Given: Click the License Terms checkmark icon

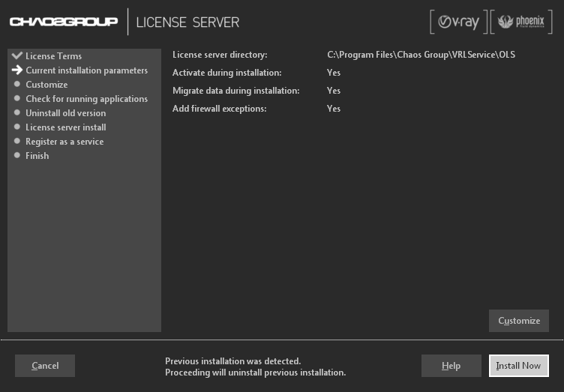Looking at the screenshot, I should pos(17,56).
